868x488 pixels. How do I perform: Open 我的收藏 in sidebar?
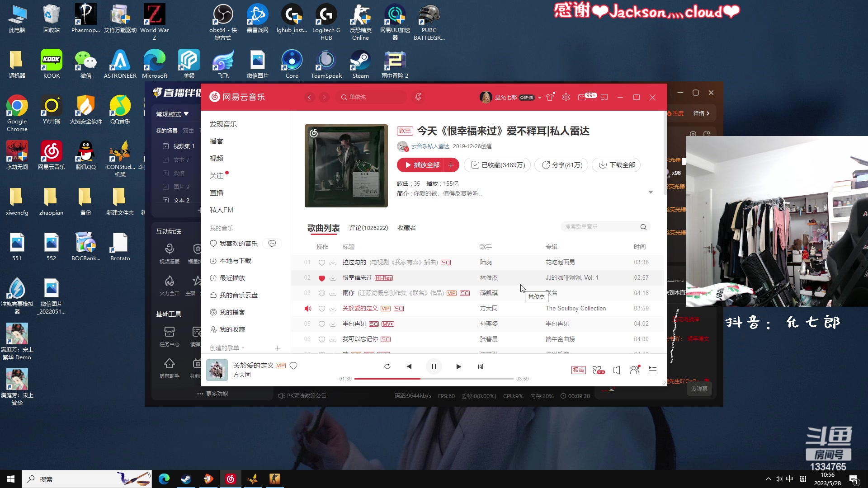coord(228,329)
